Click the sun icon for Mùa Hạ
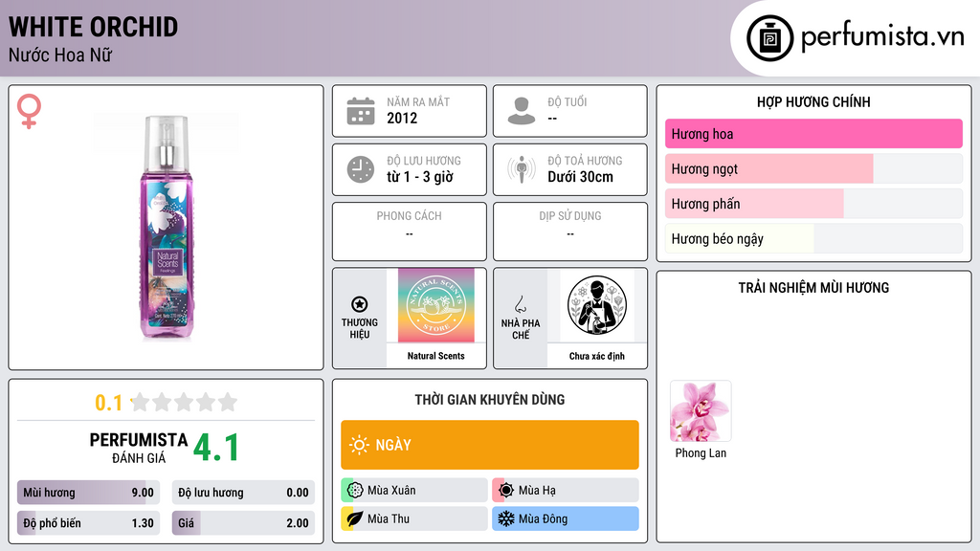This screenshot has height=551, width=980. (x=506, y=491)
